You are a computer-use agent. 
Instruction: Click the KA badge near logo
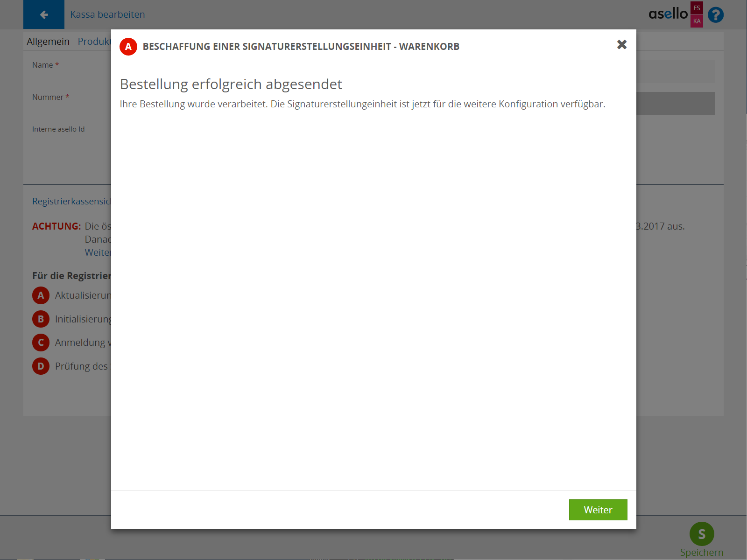pyautogui.click(x=697, y=21)
